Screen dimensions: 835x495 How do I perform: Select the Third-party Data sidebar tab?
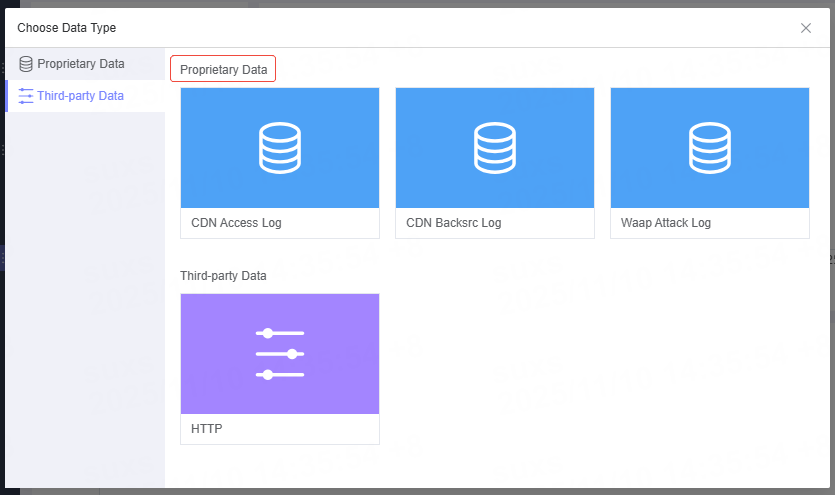(x=81, y=96)
